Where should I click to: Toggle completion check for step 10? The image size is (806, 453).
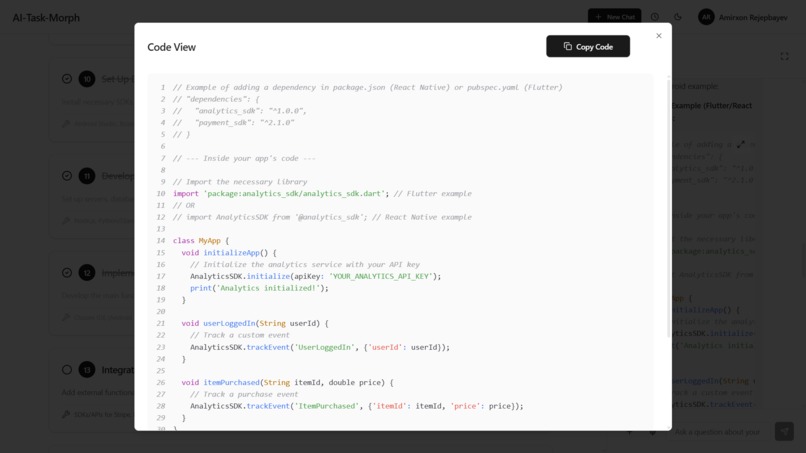(x=67, y=79)
